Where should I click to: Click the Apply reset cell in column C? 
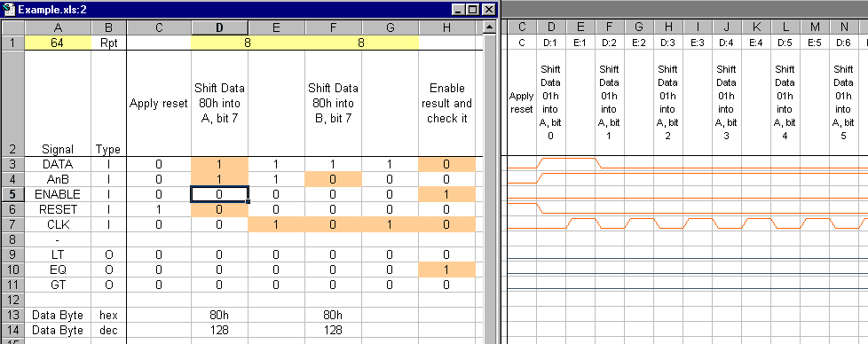(x=159, y=104)
